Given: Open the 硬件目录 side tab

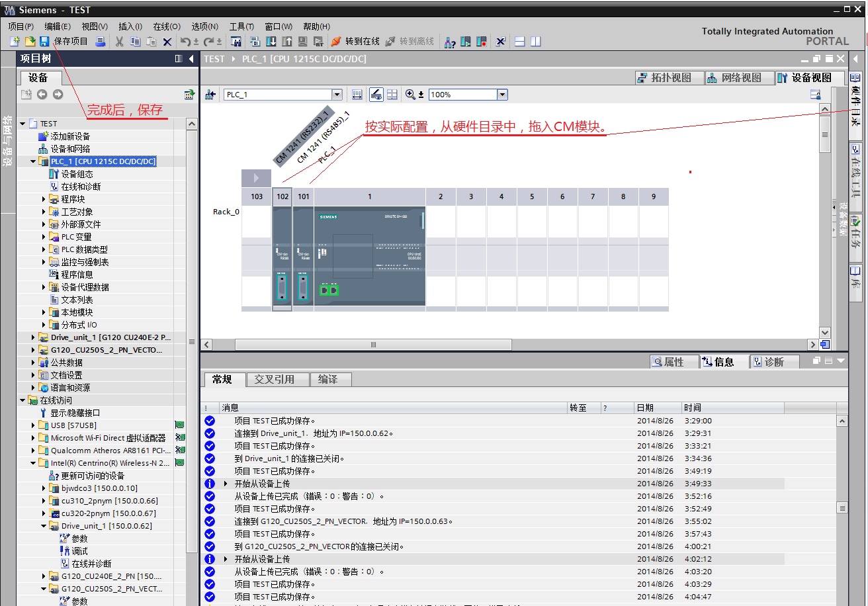Looking at the screenshot, I should coord(855,105).
